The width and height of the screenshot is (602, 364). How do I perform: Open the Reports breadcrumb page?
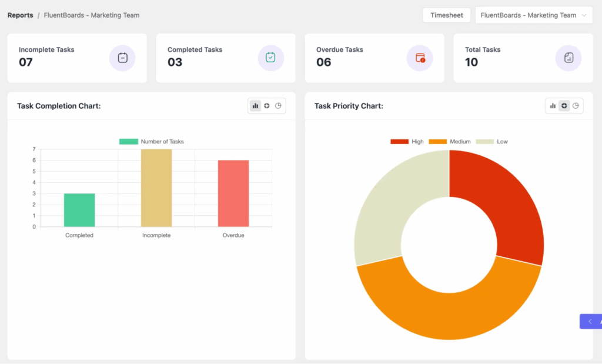pos(20,15)
